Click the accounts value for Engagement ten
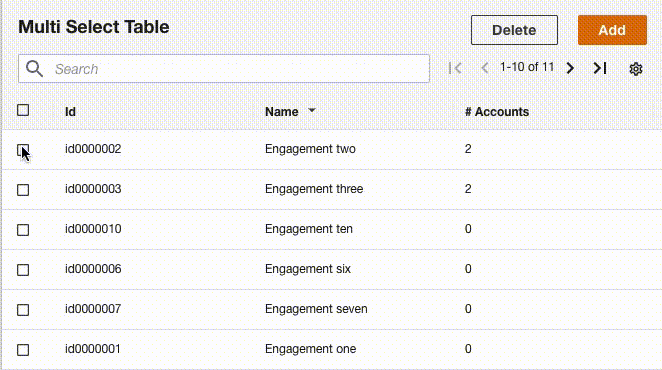This screenshot has width=662, height=370. (x=468, y=229)
